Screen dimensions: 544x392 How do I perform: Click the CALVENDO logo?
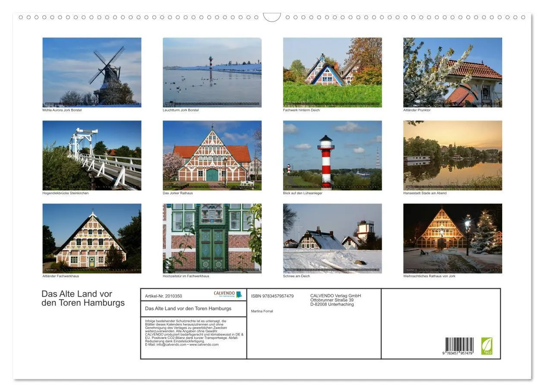(x=228, y=294)
